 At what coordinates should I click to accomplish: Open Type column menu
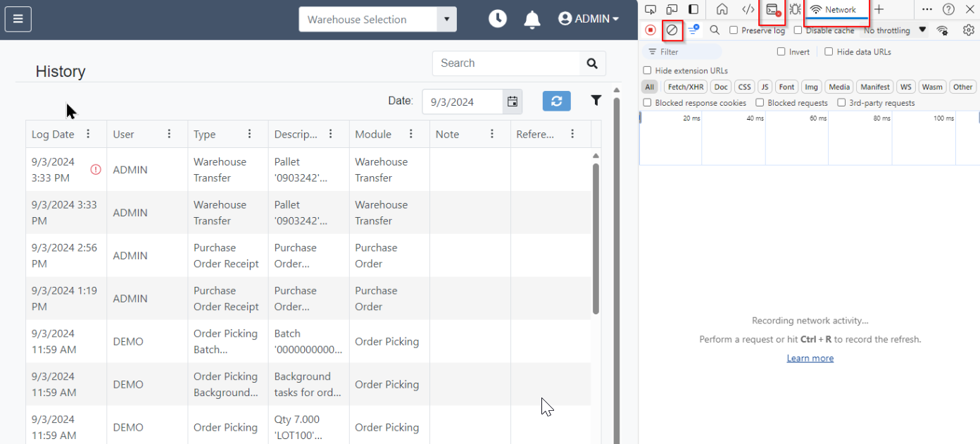(249, 134)
